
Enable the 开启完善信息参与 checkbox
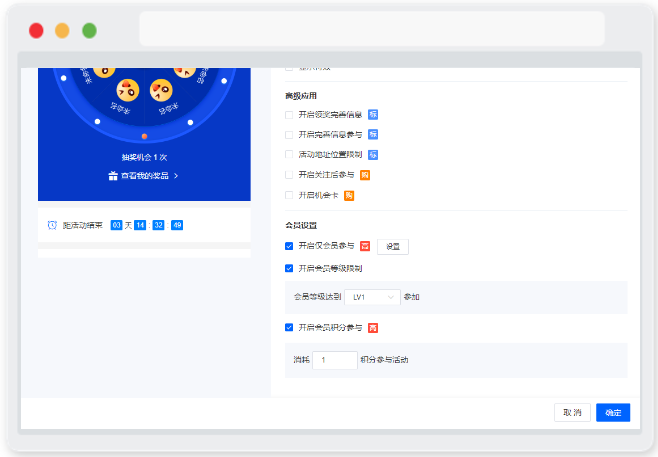(x=289, y=135)
